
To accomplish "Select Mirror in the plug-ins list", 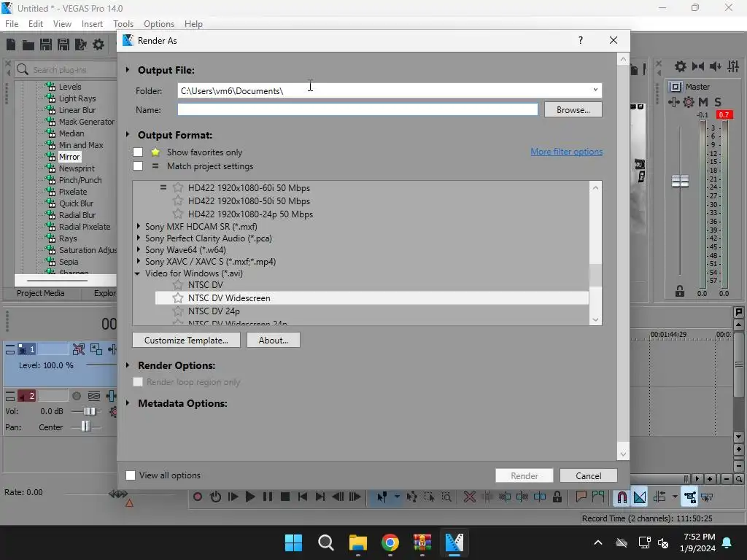I will (x=69, y=157).
